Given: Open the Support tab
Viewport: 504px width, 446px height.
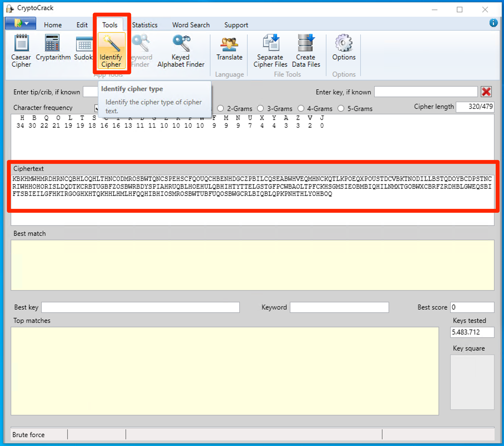Looking at the screenshot, I should tap(236, 25).
